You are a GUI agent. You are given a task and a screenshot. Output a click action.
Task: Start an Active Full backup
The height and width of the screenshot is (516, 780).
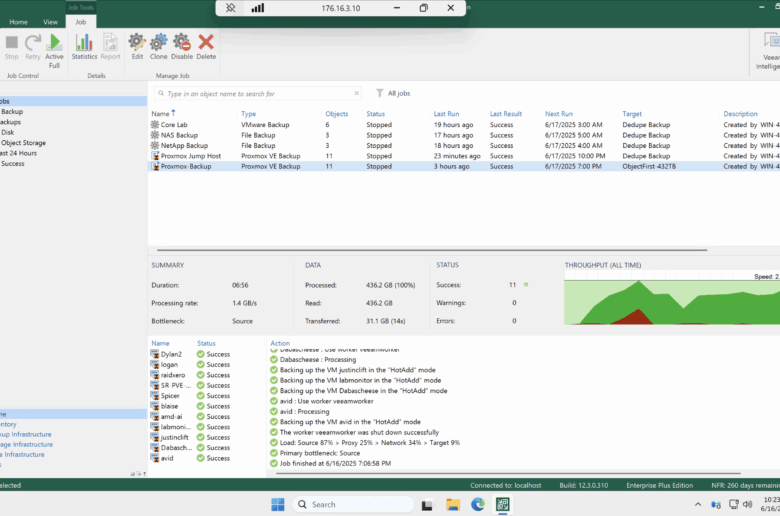point(54,51)
